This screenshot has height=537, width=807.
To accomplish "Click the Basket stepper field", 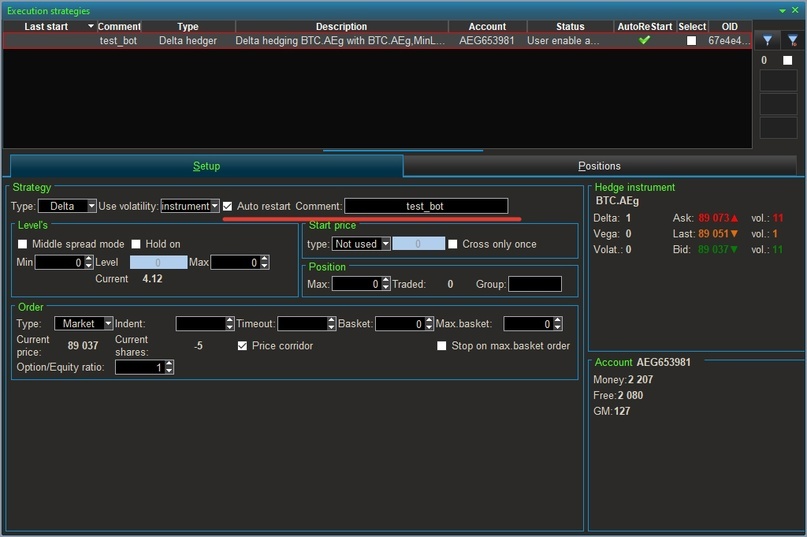I will 405,323.
